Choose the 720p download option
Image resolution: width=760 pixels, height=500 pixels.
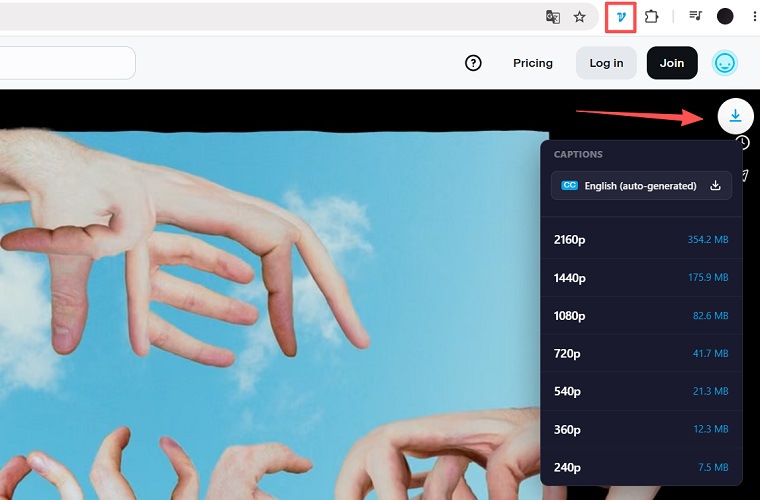641,353
